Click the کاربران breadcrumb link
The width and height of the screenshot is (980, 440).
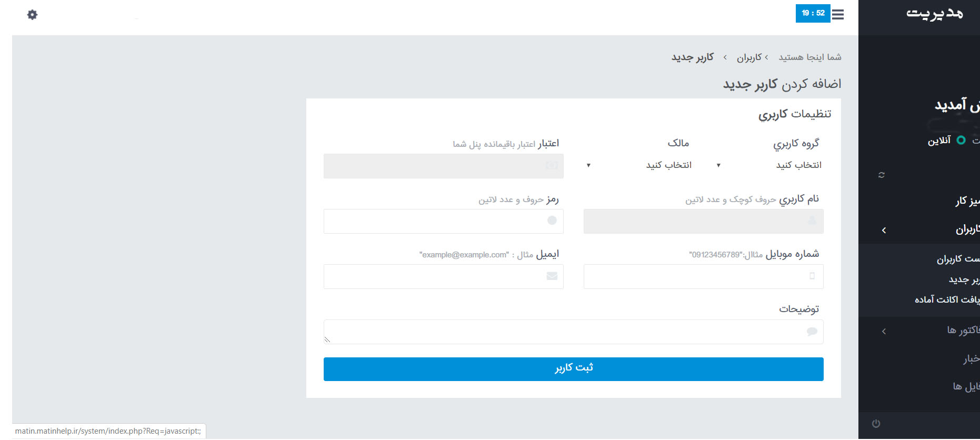coord(749,57)
